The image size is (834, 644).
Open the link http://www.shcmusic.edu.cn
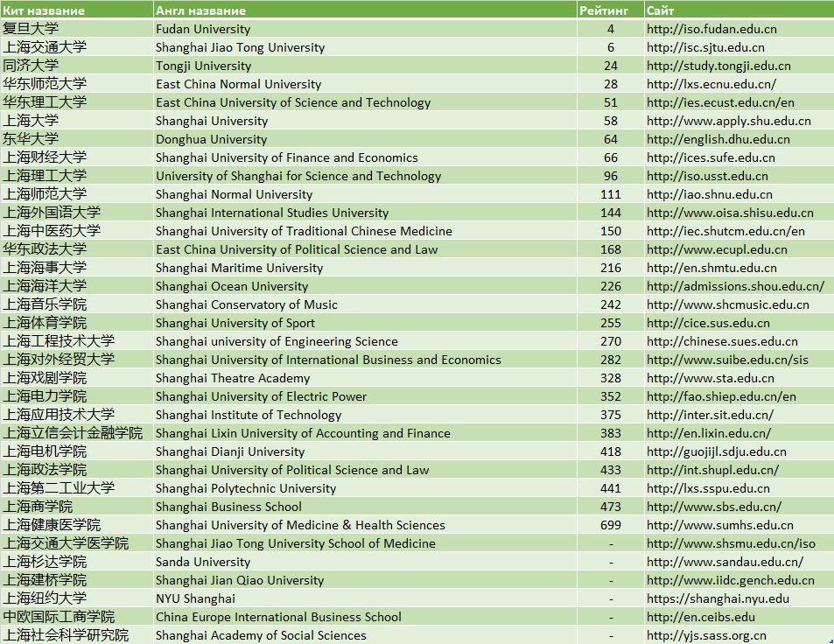728,304
